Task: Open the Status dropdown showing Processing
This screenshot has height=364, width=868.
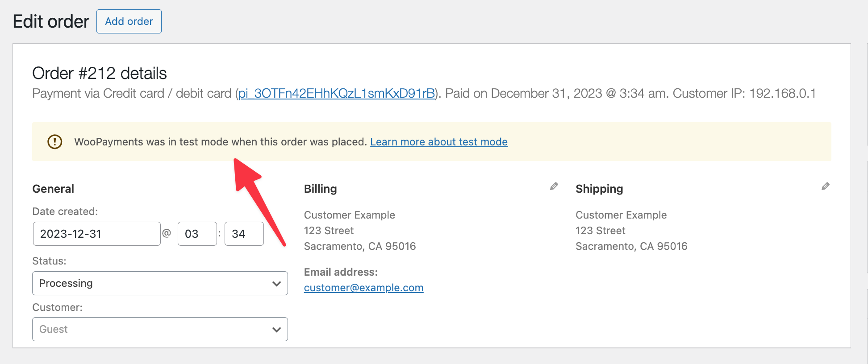Action: pyautogui.click(x=160, y=283)
